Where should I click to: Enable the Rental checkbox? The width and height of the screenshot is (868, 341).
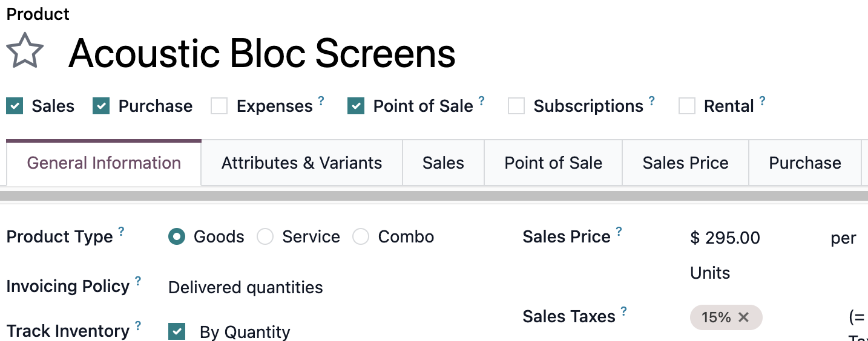(686, 106)
